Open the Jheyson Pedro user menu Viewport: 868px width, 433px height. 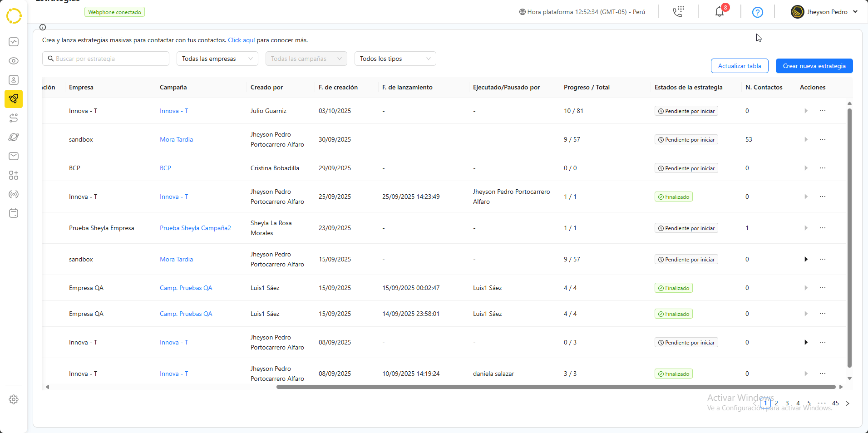tap(824, 12)
